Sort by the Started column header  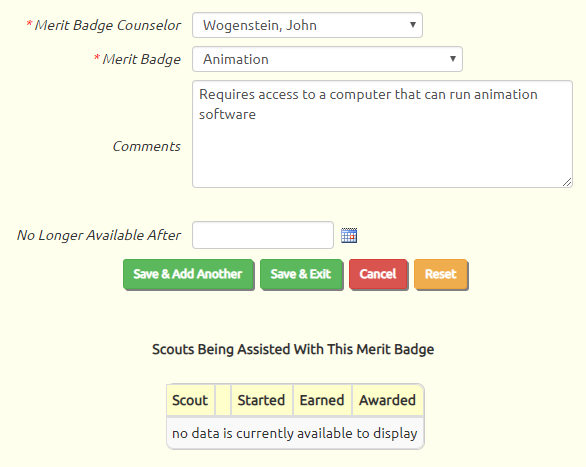(x=262, y=400)
